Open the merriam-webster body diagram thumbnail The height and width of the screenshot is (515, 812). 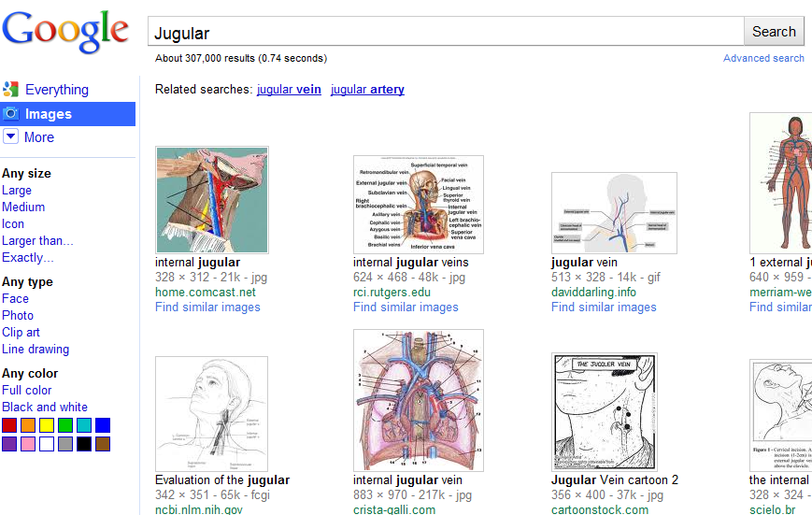tap(781, 183)
